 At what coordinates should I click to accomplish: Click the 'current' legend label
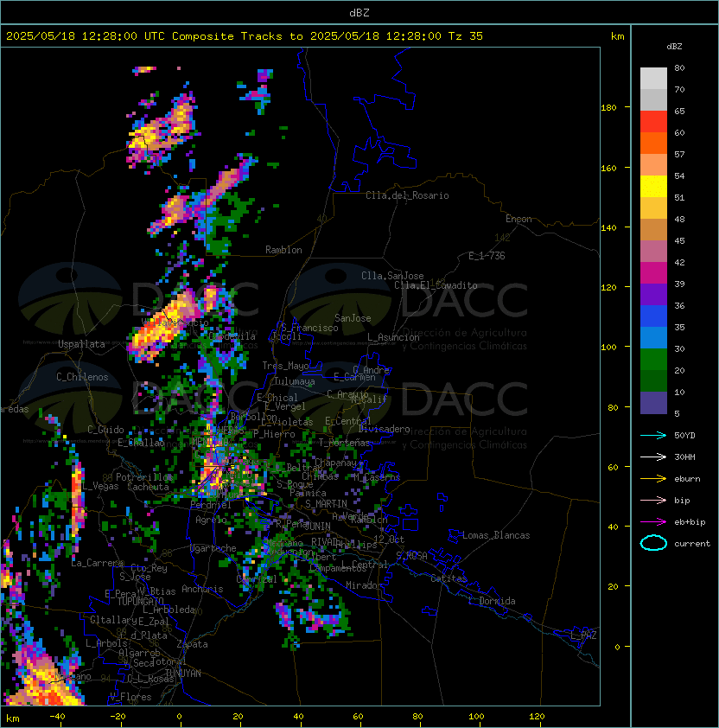click(x=692, y=544)
